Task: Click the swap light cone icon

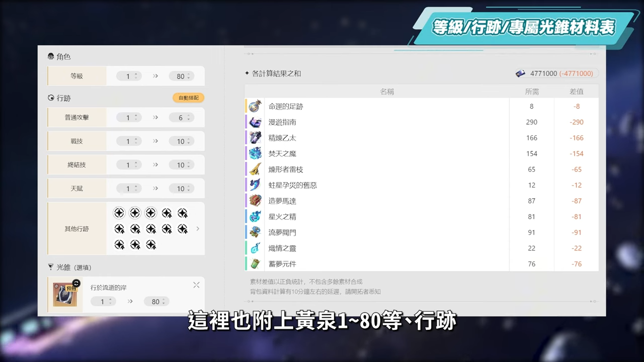Action: point(76,283)
